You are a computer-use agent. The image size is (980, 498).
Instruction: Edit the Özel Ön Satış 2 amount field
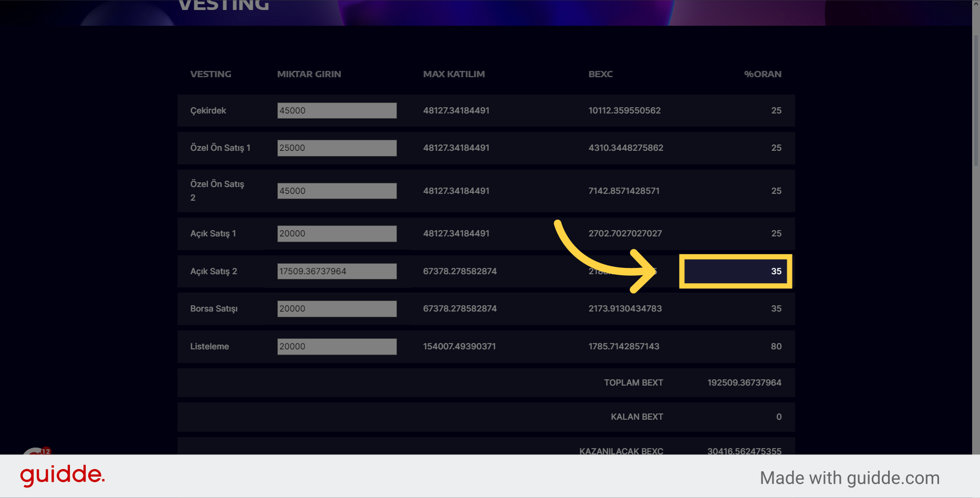pyautogui.click(x=337, y=191)
